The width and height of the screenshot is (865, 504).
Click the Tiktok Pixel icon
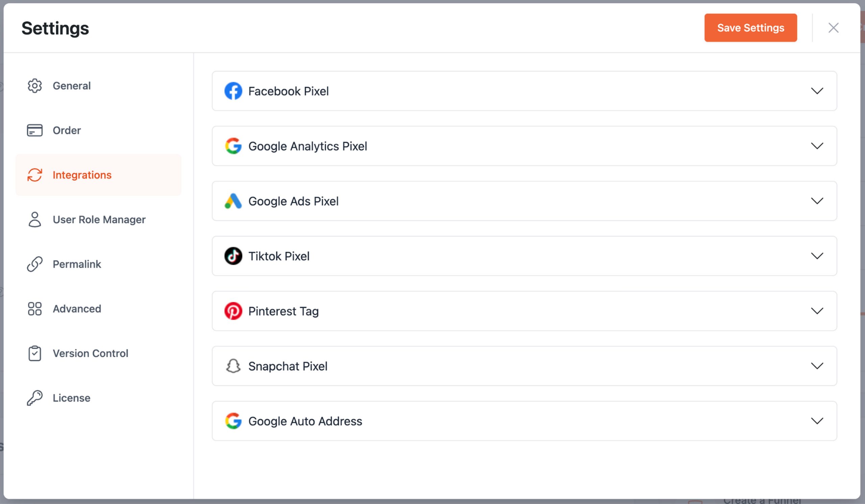coord(233,256)
